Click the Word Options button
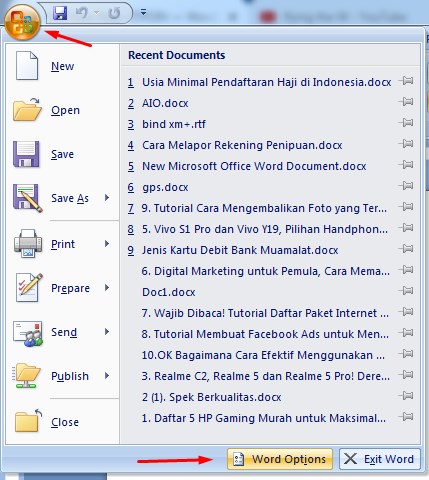The height and width of the screenshot is (480, 429). point(280,459)
